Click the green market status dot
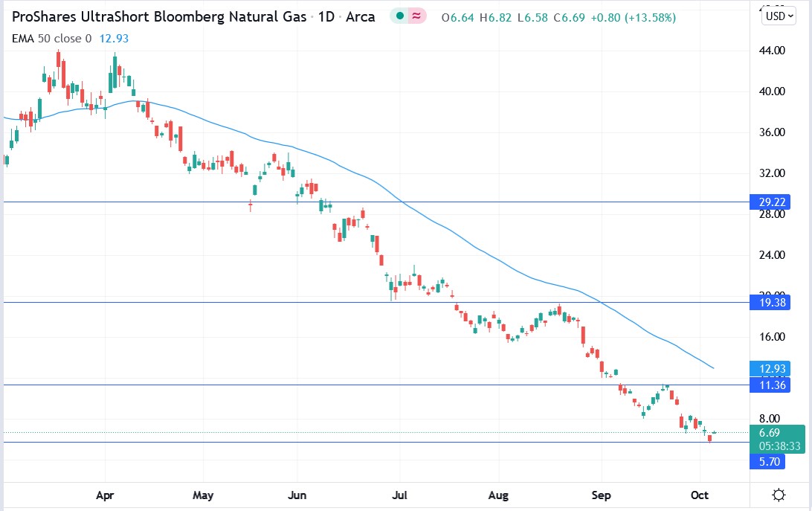Viewport: 812px width, 511px height. (x=400, y=16)
